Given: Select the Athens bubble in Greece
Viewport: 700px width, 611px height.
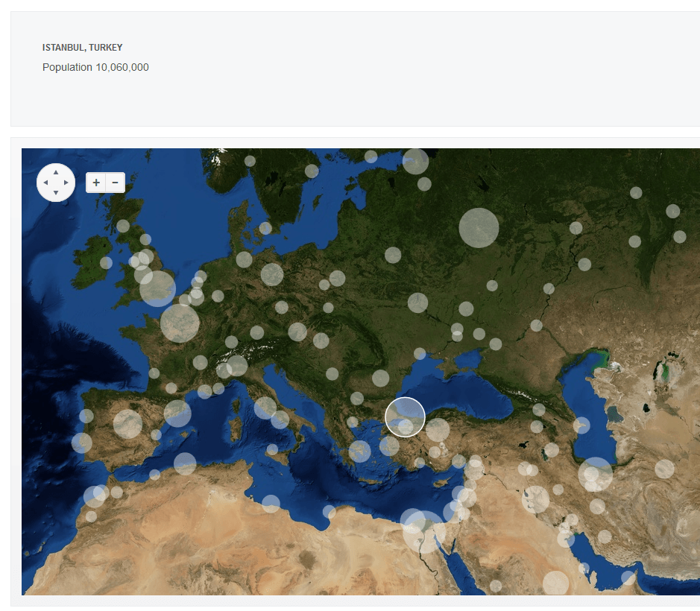Looking at the screenshot, I should point(359,452).
